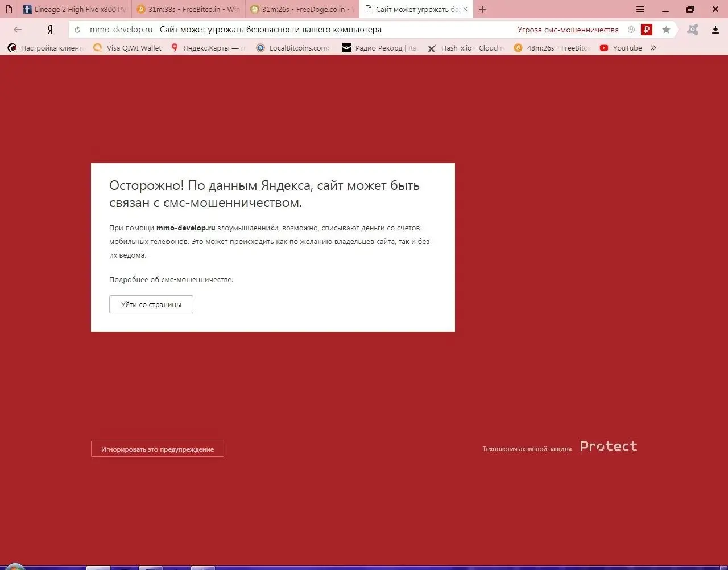Switch to the 31m:38s FreeBitco.in tab
The height and width of the screenshot is (570, 728).
tap(188, 10)
